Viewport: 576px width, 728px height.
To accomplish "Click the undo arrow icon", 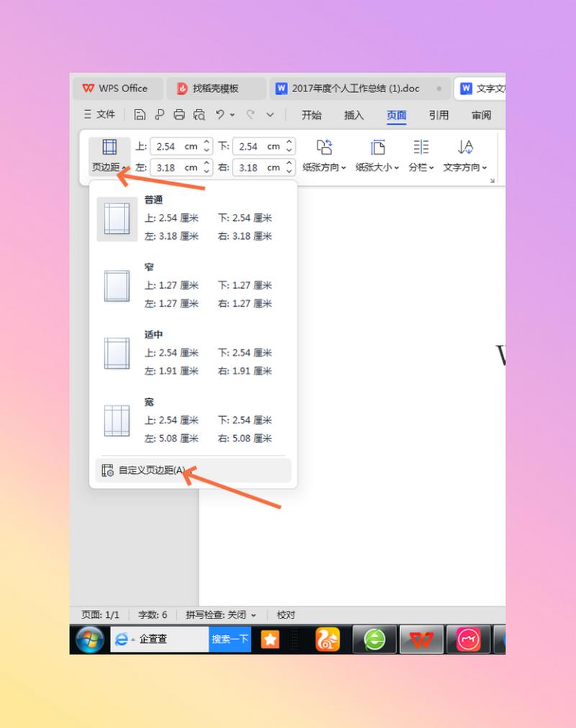I will (x=220, y=114).
